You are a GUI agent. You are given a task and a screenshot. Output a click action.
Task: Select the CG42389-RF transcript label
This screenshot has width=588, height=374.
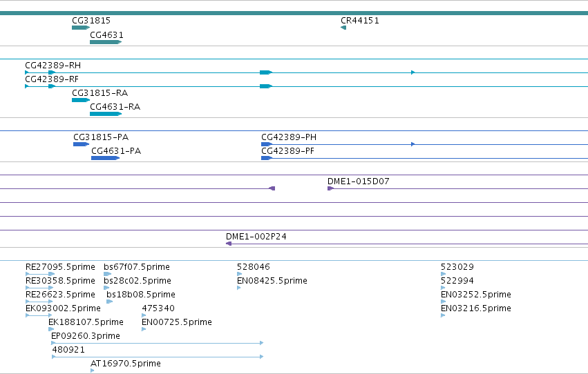tap(52, 79)
